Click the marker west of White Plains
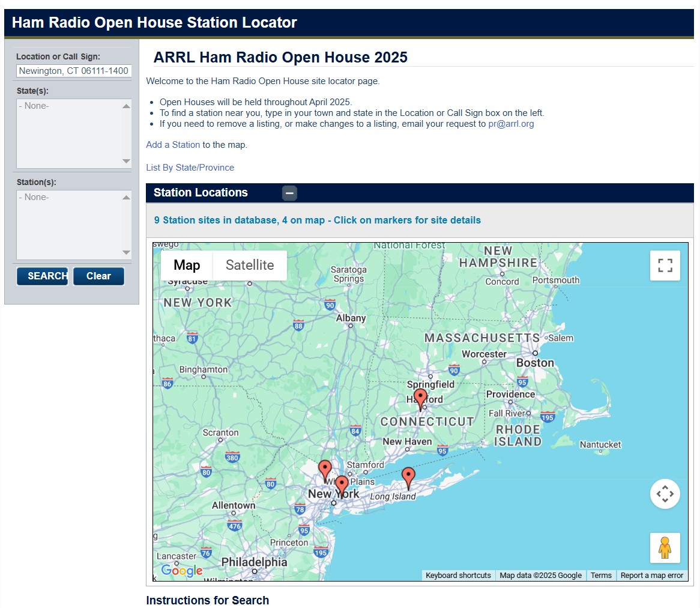Screen dimensions: 700x608 tap(325, 470)
